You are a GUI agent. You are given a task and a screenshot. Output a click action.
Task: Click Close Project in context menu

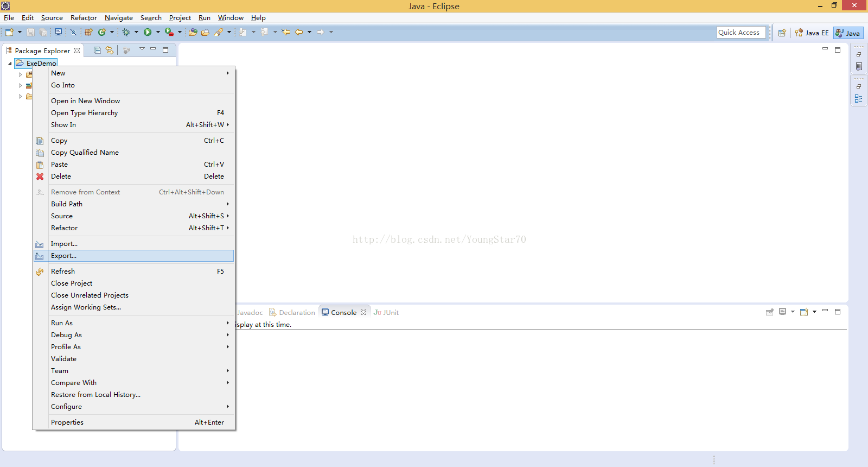pyautogui.click(x=133, y=283)
